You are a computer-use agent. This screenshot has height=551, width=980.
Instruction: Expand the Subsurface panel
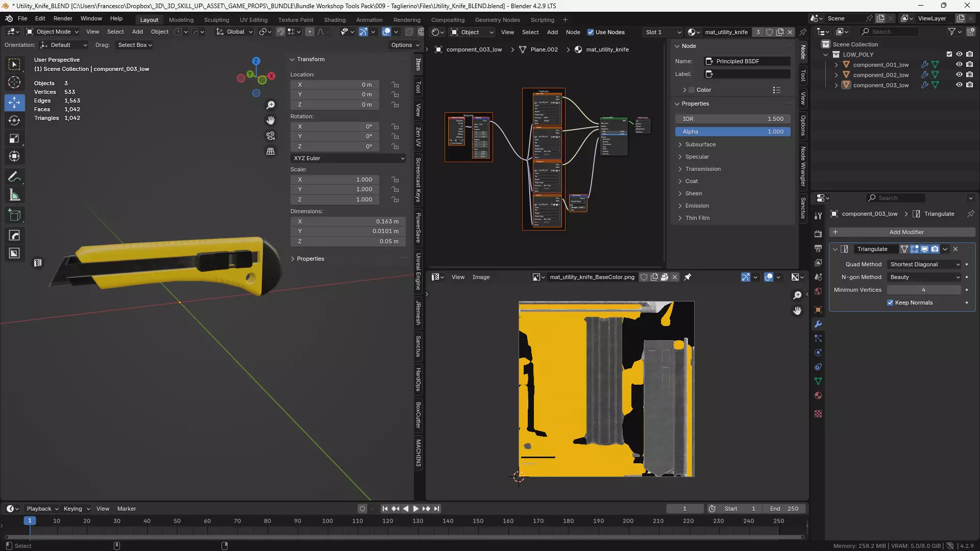(700, 144)
